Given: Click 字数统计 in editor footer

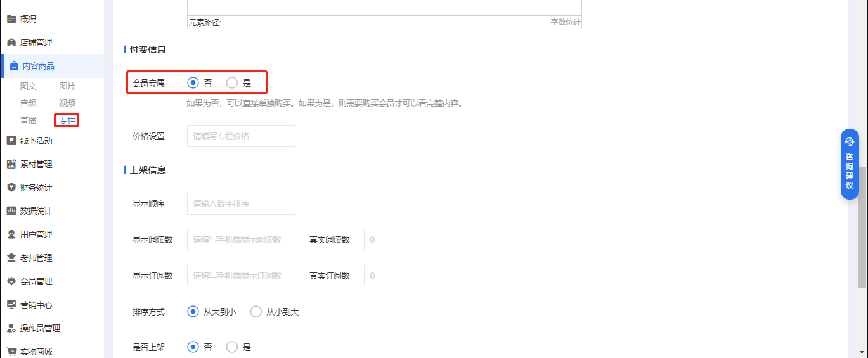Looking at the screenshot, I should point(566,22).
